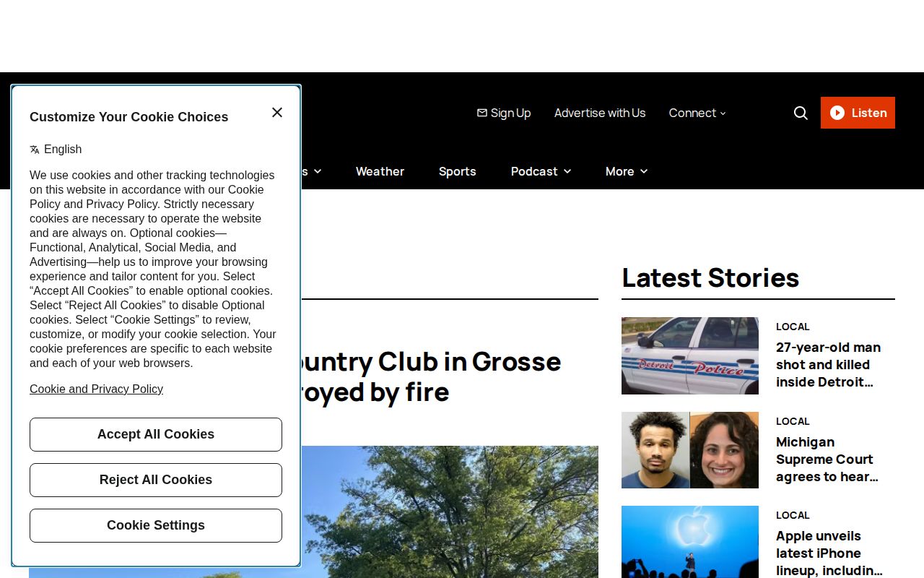Click the Sign Up link
Image resolution: width=924 pixels, height=578 pixels.
coord(510,113)
